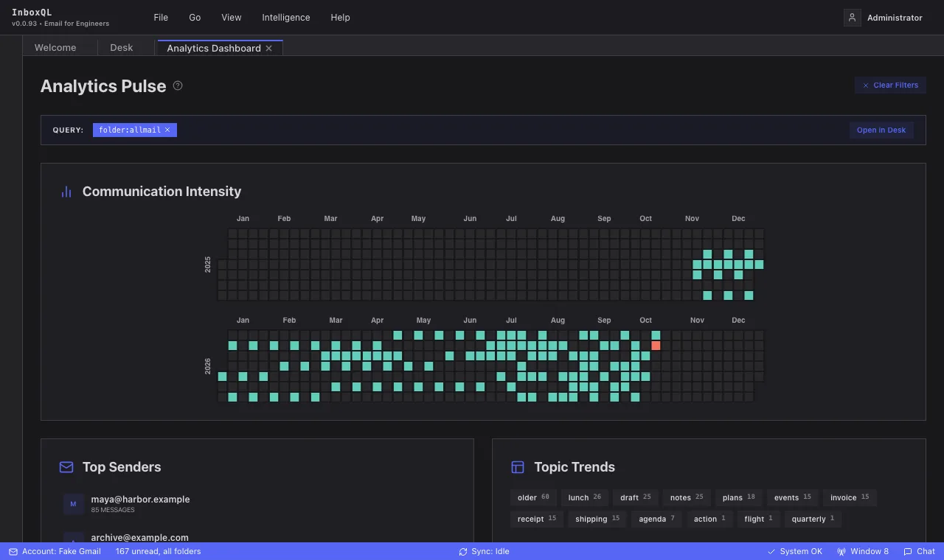Select the 'flight' topic tag
The image size is (944, 560).
tap(758, 519)
